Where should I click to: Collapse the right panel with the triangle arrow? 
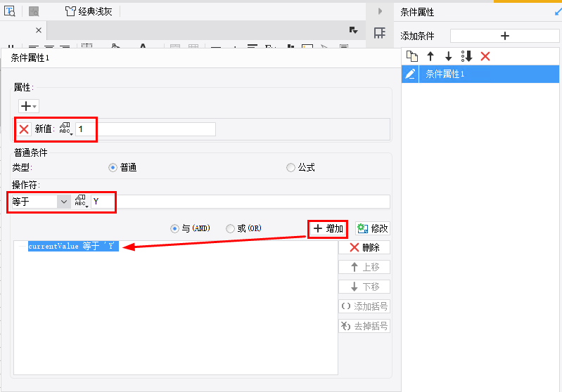[x=380, y=11]
